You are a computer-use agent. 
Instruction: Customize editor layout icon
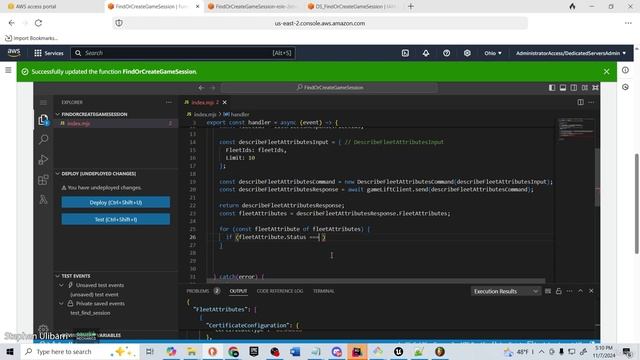[585, 87]
